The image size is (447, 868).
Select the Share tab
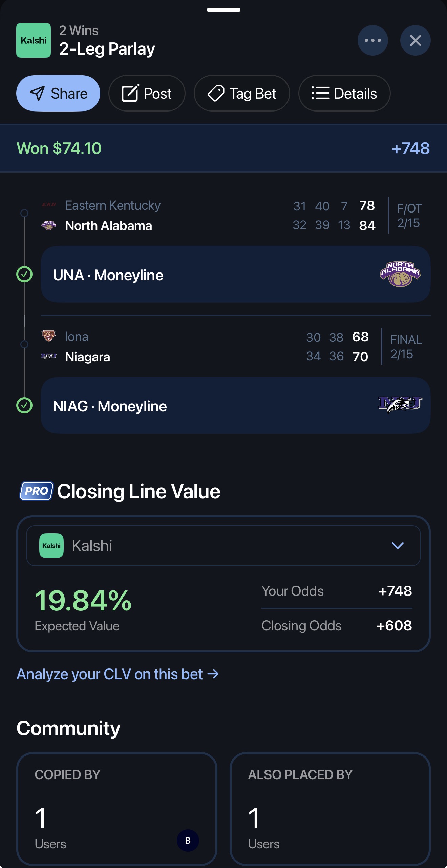click(x=58, y=93)
